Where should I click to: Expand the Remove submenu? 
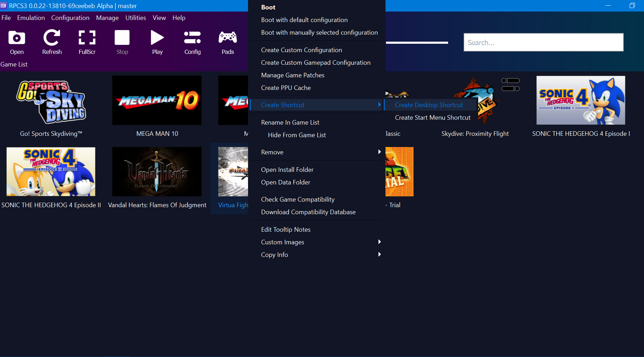pos(379,152)
